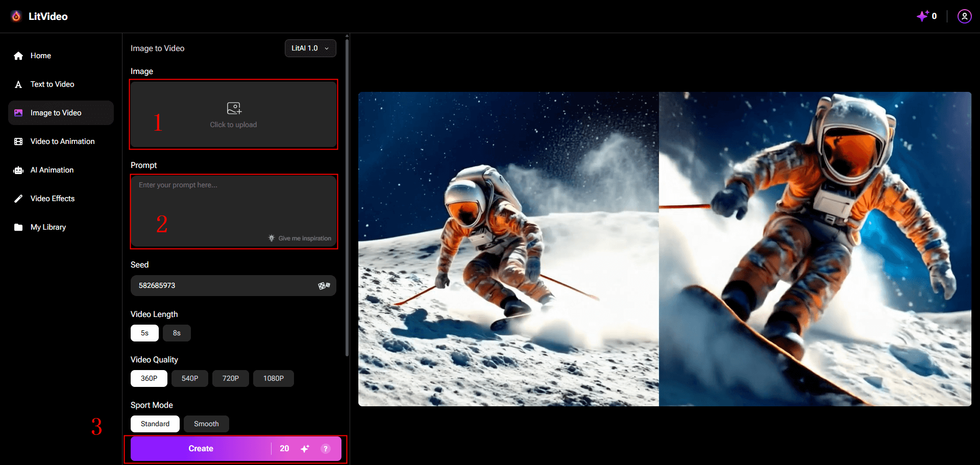This screenshot has height=465, width=980.
Task: Open the user profile avatar icon
Action: click(x=964, y=16)
